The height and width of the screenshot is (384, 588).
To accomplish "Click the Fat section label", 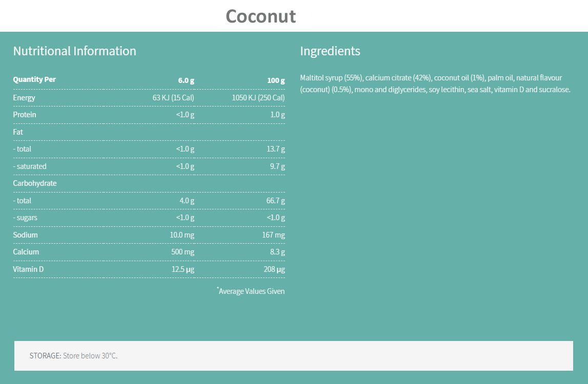I will point(18,132).
